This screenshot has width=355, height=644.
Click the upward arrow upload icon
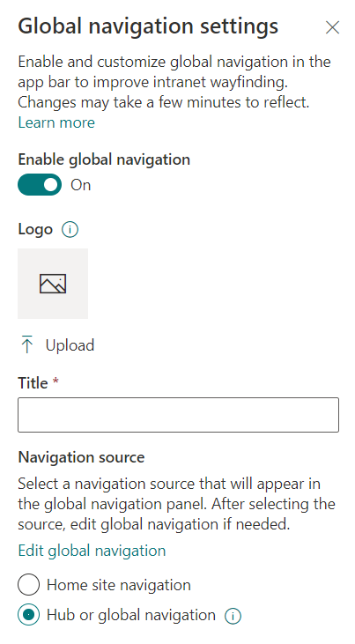[27, 344]
